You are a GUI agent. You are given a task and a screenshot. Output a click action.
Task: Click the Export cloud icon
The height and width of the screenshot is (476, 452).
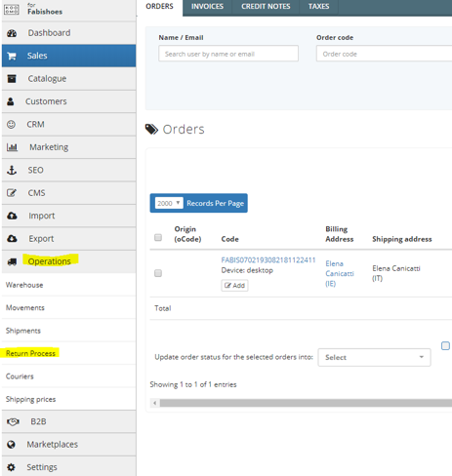(12, 239)
